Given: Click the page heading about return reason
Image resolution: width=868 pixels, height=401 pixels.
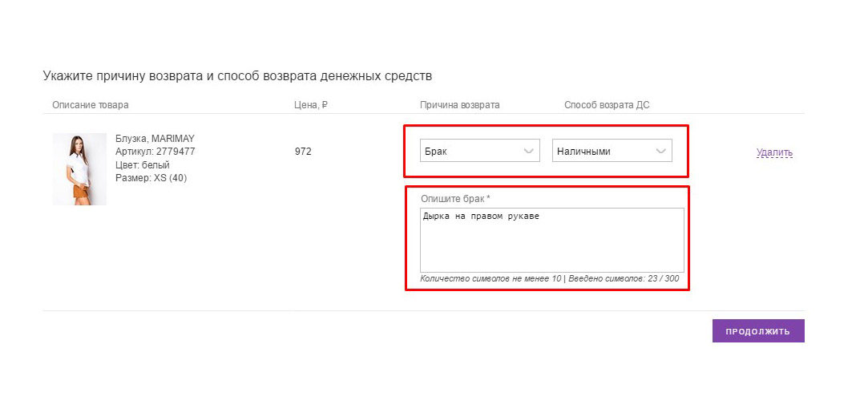Looking at the screenshot, I should [x=237, y=76].
